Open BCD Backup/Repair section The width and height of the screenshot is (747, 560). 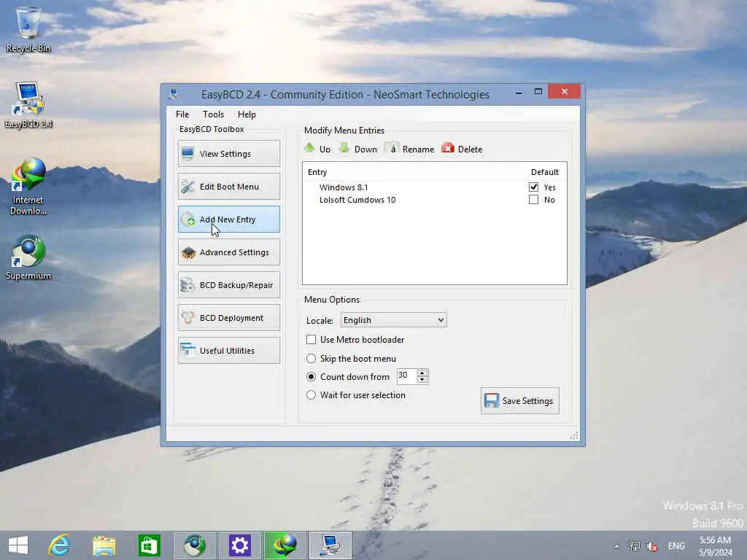[x=228, y=285]
